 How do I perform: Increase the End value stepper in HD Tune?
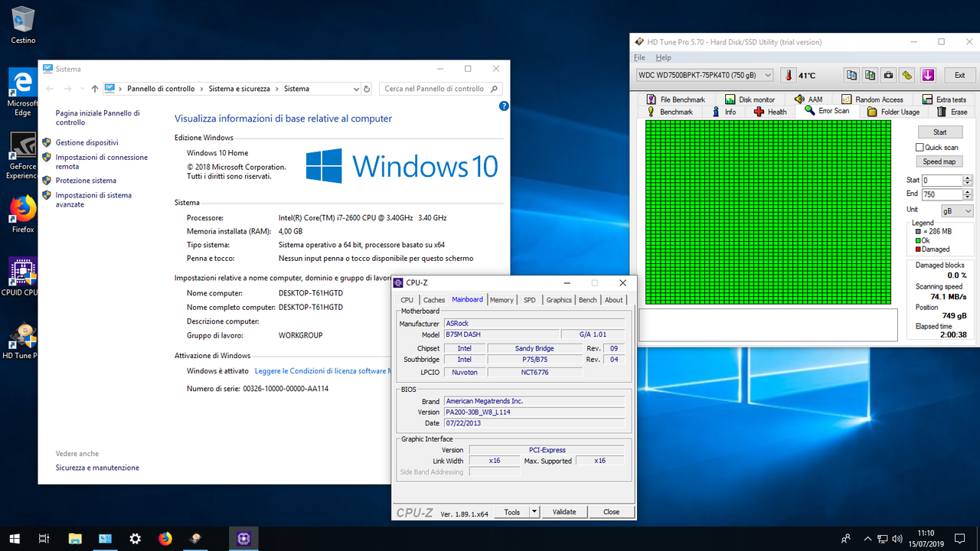(x=968, y=192)
